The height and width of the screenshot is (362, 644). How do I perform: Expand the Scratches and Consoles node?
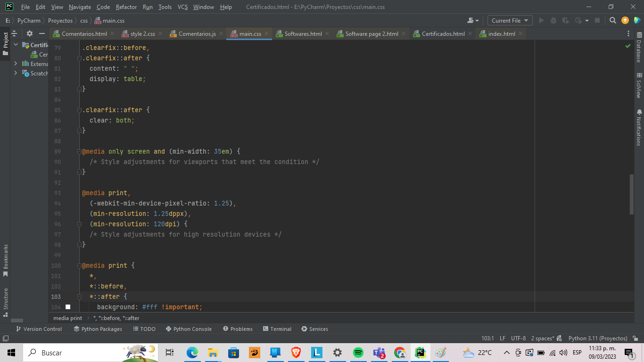tap(16, 73)
